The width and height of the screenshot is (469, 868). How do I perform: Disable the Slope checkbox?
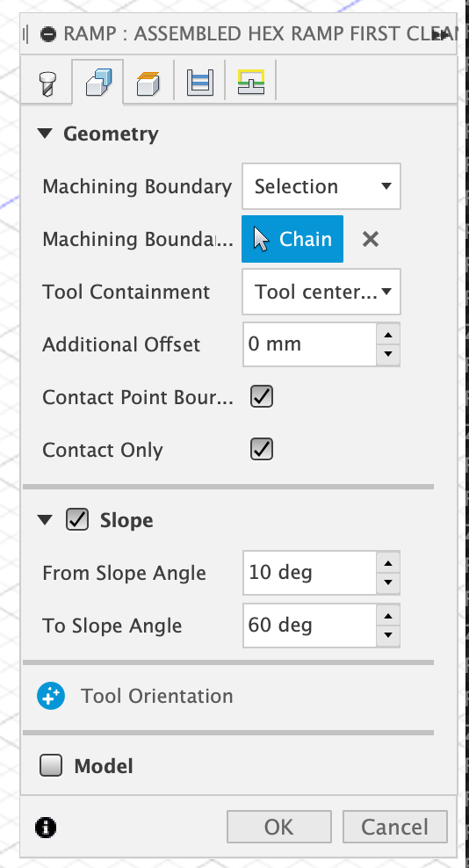click(77, 520)
